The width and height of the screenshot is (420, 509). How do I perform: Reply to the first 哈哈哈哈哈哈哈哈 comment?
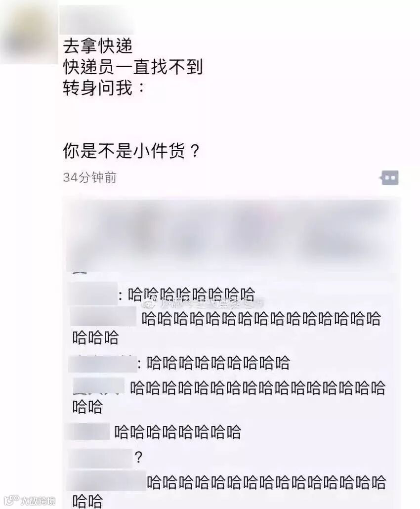191,295
